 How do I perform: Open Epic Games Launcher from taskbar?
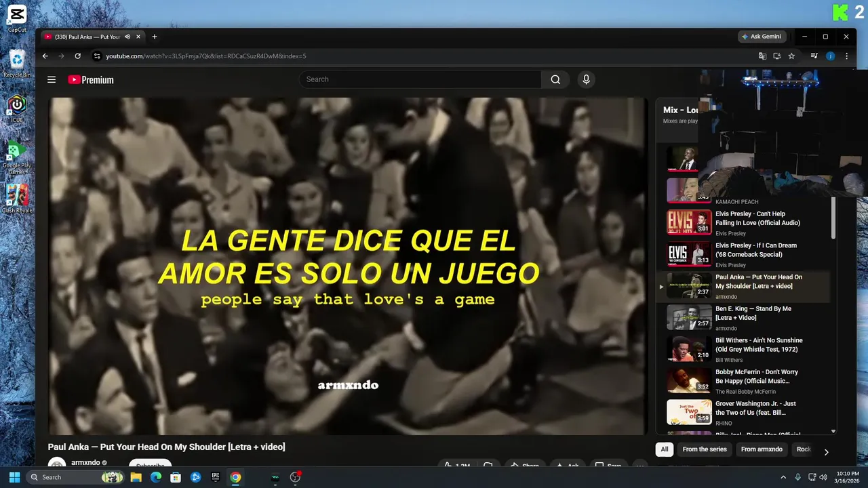point(215,477)
